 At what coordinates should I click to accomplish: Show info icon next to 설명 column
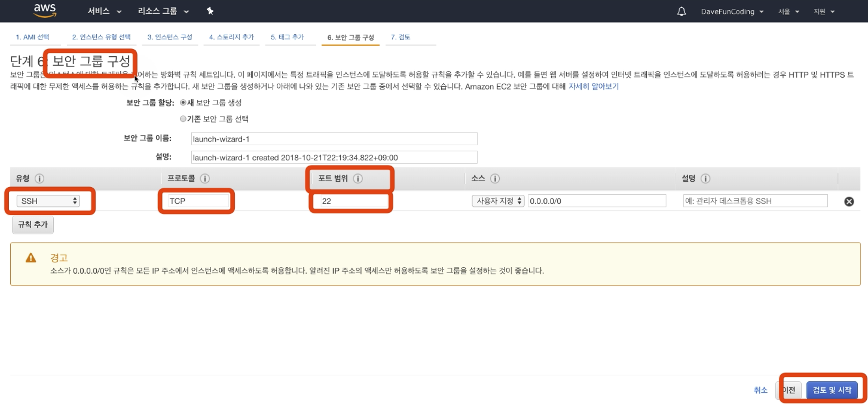coord(705,179)
